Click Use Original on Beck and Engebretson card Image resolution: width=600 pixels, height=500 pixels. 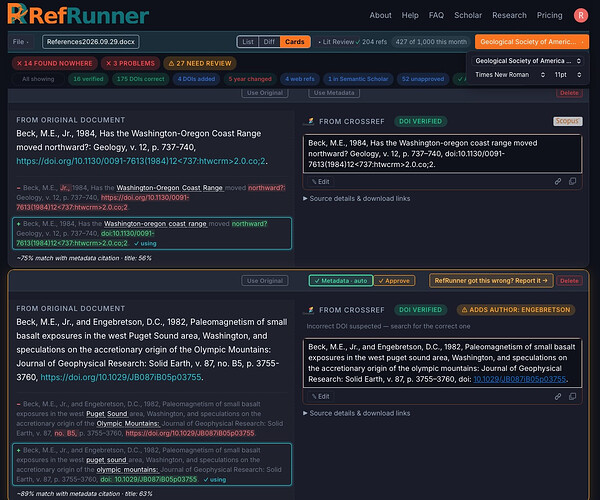[265, 280]
